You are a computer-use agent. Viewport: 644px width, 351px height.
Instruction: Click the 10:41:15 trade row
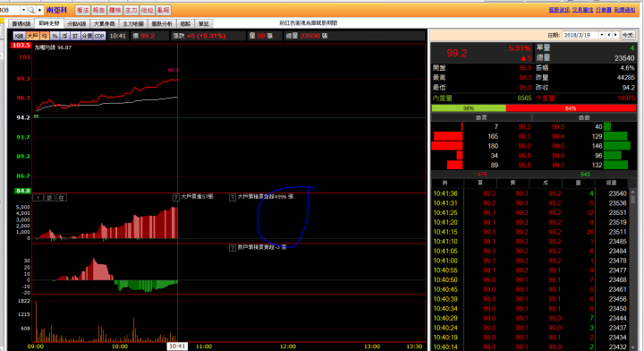(x=530, y=232)
